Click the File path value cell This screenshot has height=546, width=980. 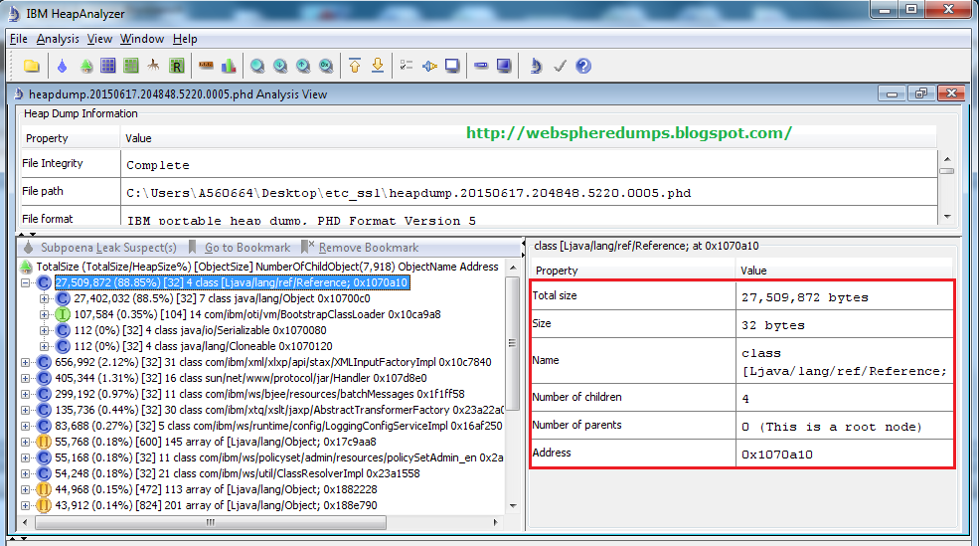[x=529, y=193]
